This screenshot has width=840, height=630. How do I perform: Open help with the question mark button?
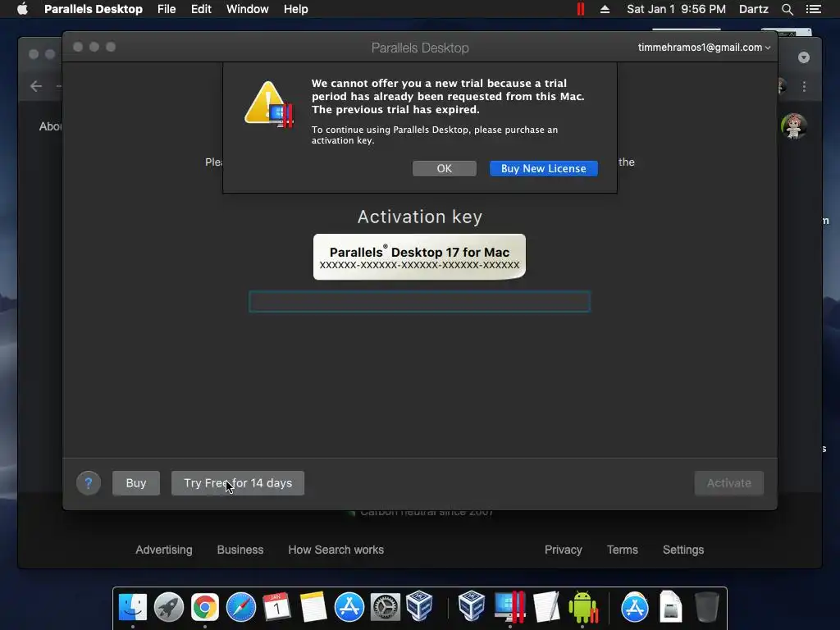coord(89,482)
